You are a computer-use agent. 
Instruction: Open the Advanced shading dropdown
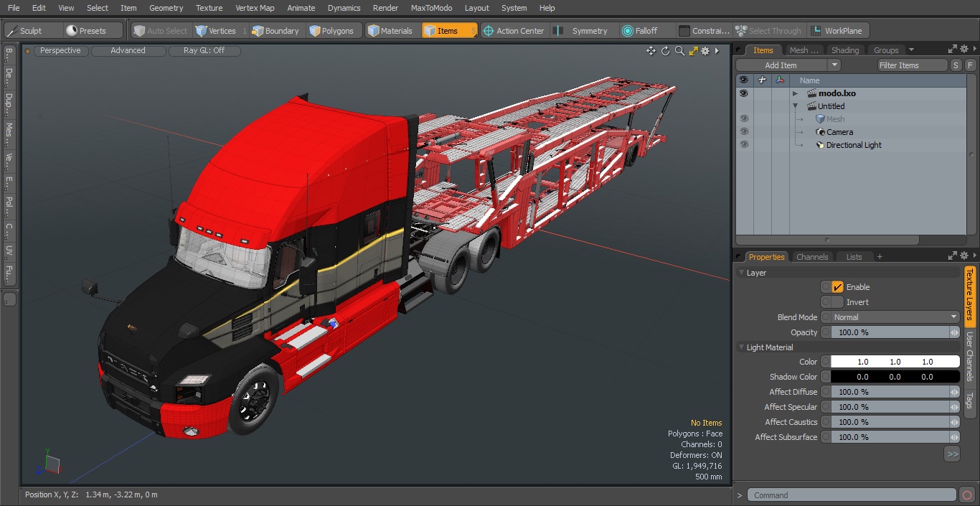point(128,51)
